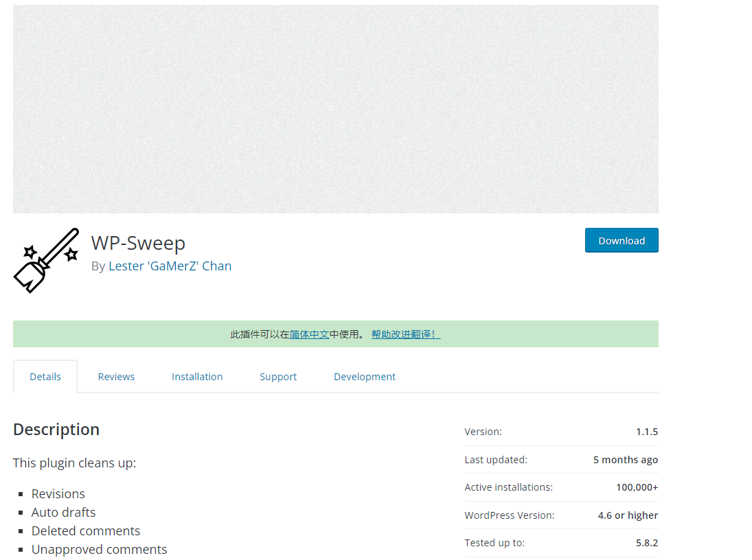
Task: Click the plugin banner image
Action: click(336, 109)
